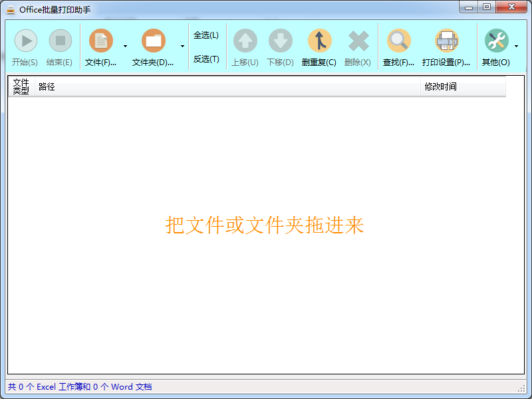Click the 开始(S) start batch printing icon
The height and width of the screenshot is (399, 532).
[x=25, y=40]
